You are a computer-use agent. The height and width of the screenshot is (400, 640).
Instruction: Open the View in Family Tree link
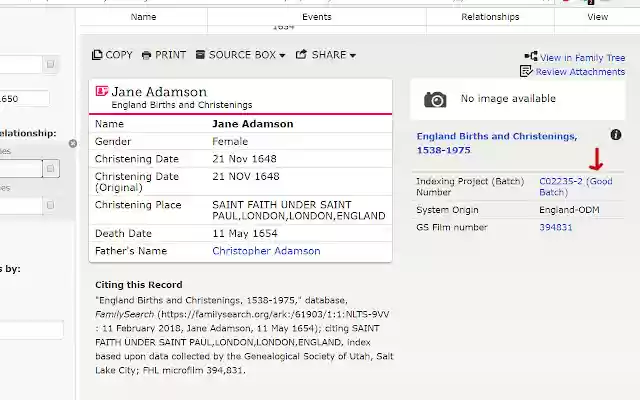pos(582,58)
